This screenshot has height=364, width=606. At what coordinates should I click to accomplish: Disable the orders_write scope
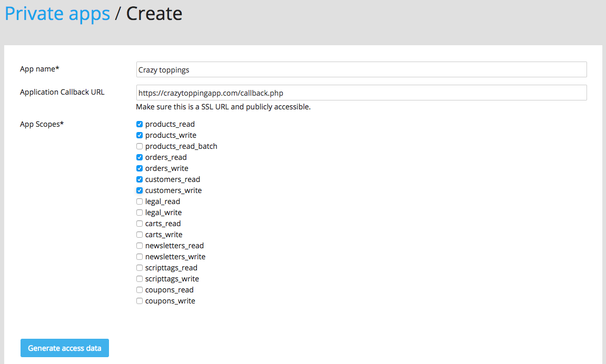[x=140, y=168]
